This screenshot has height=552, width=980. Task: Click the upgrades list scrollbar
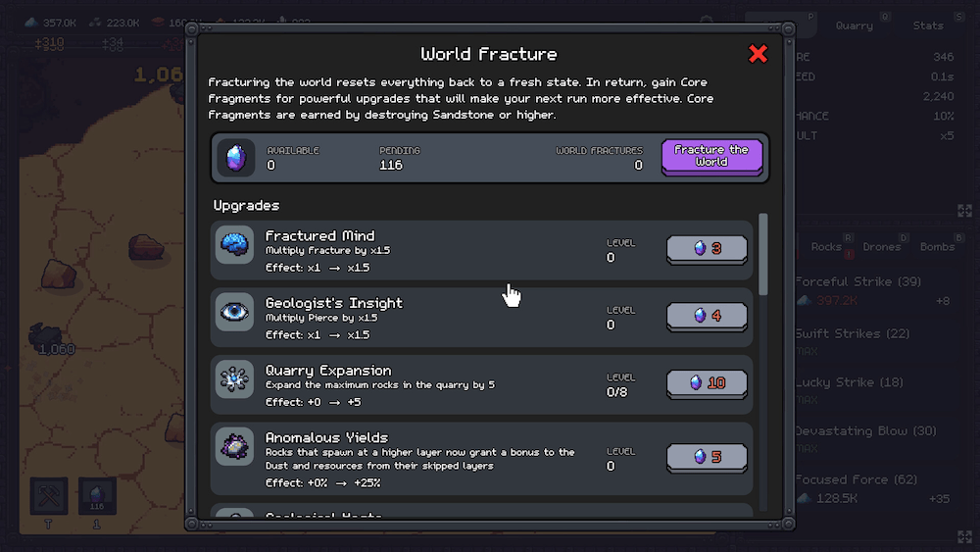[x=763, y=255]
